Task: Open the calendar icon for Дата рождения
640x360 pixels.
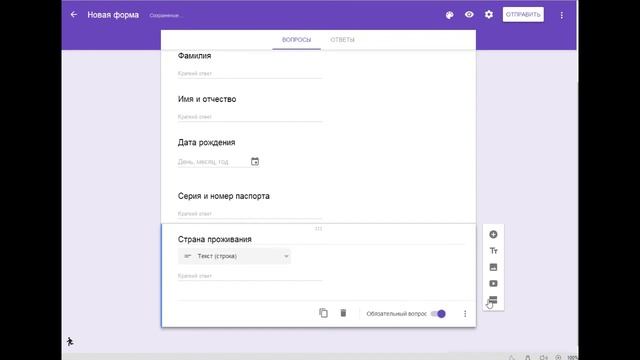Action: click(255, 162)
